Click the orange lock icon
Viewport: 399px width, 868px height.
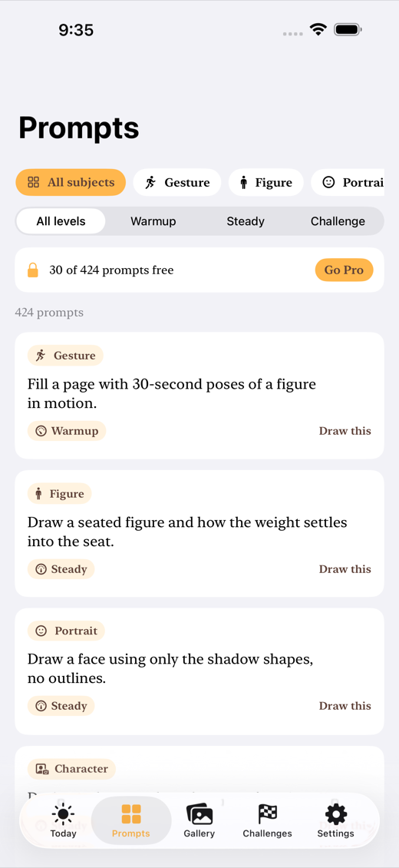(33, 270)
